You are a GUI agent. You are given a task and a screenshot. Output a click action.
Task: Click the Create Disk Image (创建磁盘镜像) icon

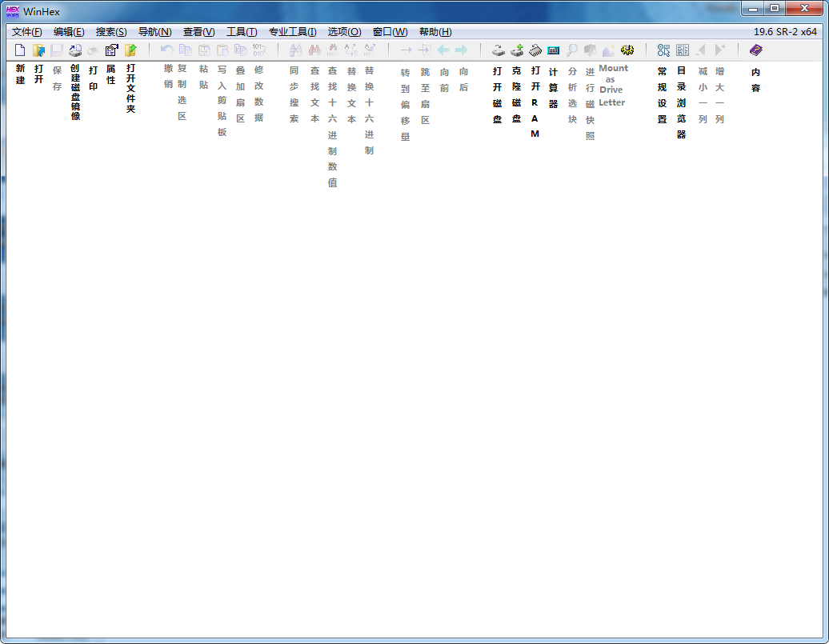[75, 50]
